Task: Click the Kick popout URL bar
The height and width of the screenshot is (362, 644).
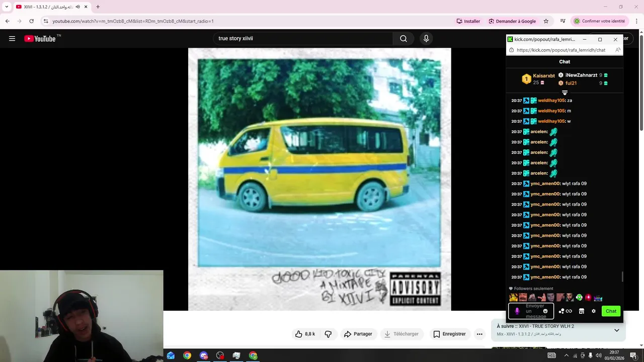Action: pyautogui.click(x=560, y=50)
